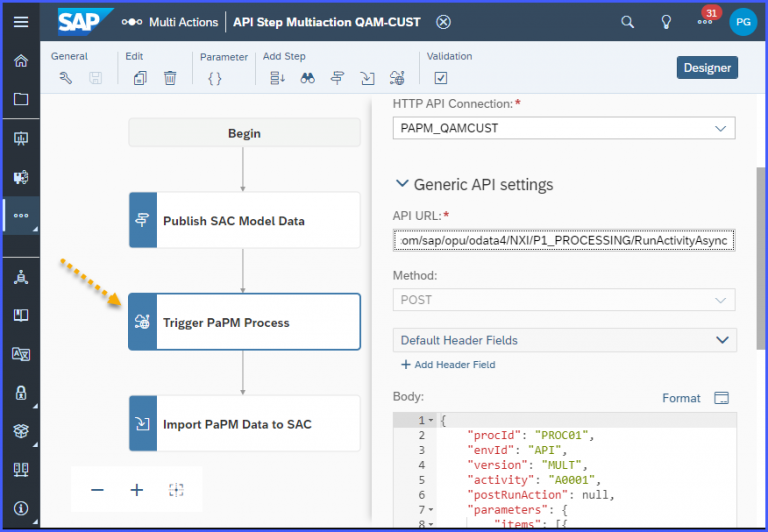Delete the selected step with trash icon
Image resolution: width=768 pixels, height=532 pixels.
tap(170, 78)
